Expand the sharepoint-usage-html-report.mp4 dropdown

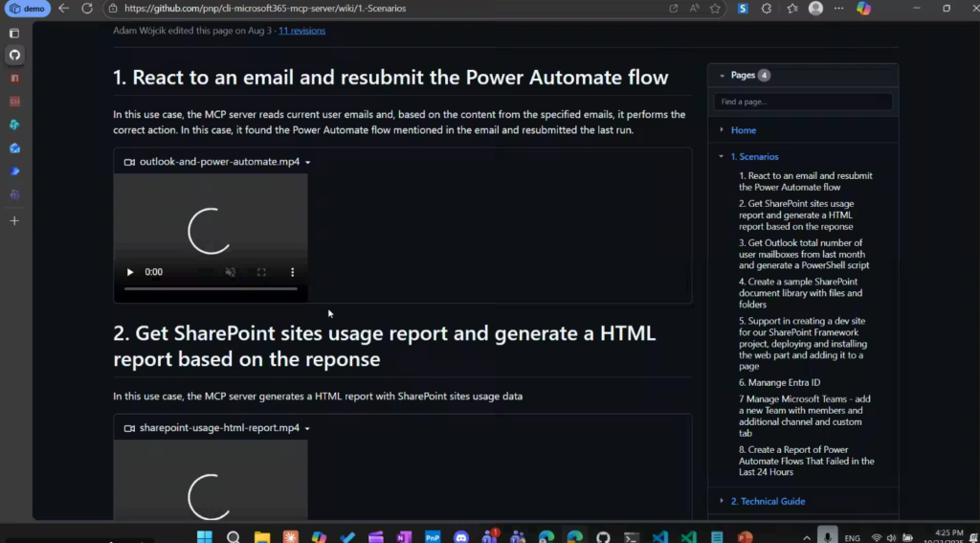pyautogui.click(x=307, y=429)
